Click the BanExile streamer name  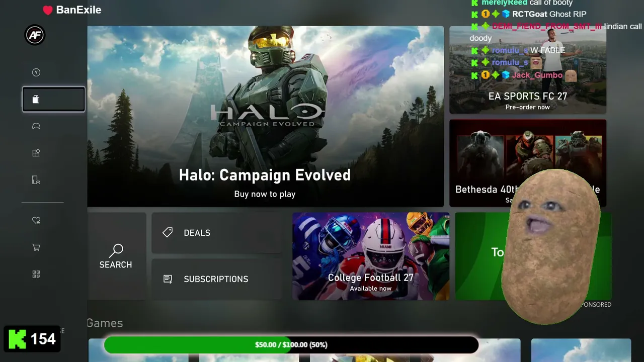[78, 10]
